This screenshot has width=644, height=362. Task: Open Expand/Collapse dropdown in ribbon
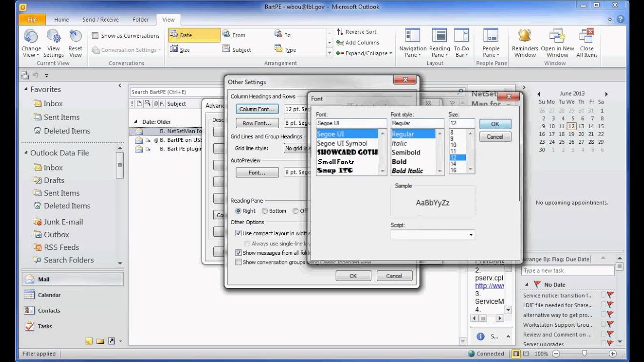click(x=364, y=53)
